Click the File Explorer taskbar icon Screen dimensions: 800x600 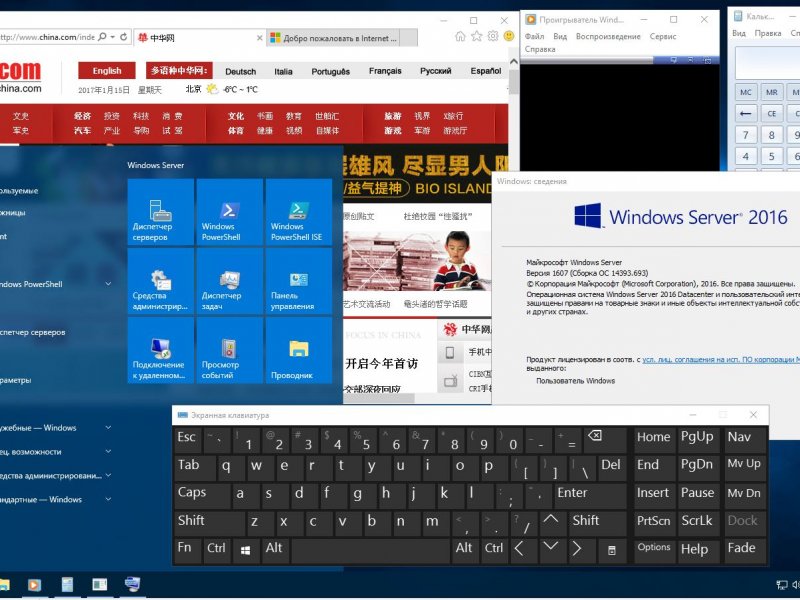pos(4,585)
